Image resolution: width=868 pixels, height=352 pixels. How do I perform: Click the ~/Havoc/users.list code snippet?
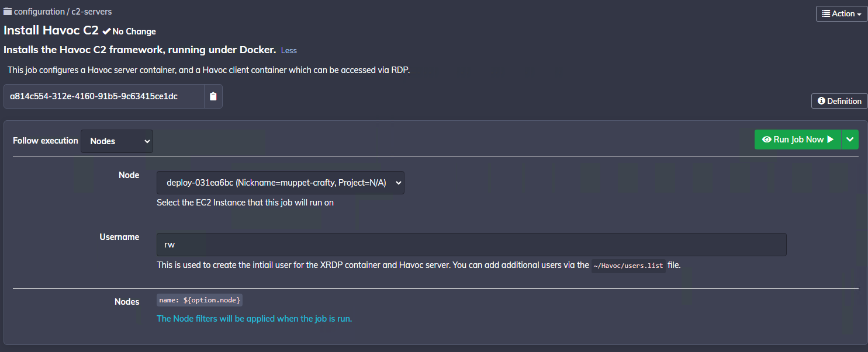pos(628,266)
